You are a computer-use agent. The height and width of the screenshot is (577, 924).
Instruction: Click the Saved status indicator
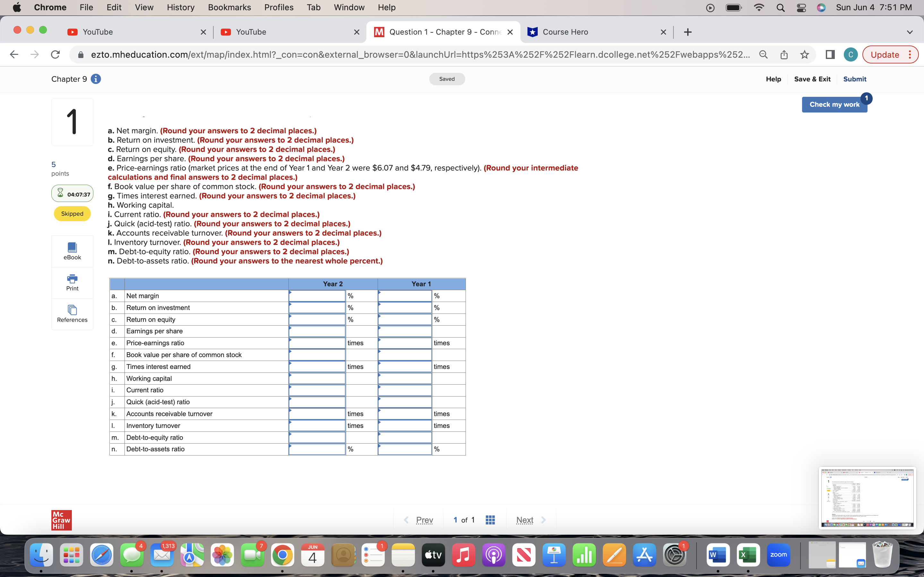[447, 79]
